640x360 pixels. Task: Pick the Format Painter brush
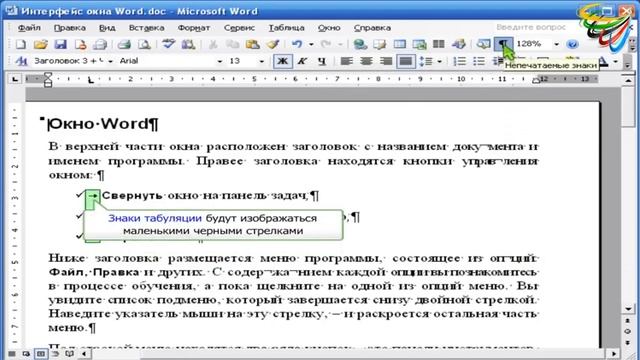272,44
